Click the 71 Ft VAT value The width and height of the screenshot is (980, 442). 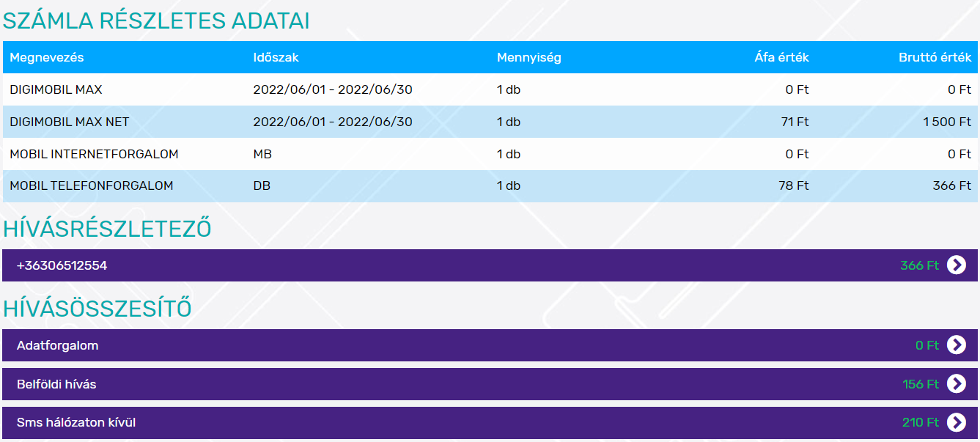(x=795, y=122)
